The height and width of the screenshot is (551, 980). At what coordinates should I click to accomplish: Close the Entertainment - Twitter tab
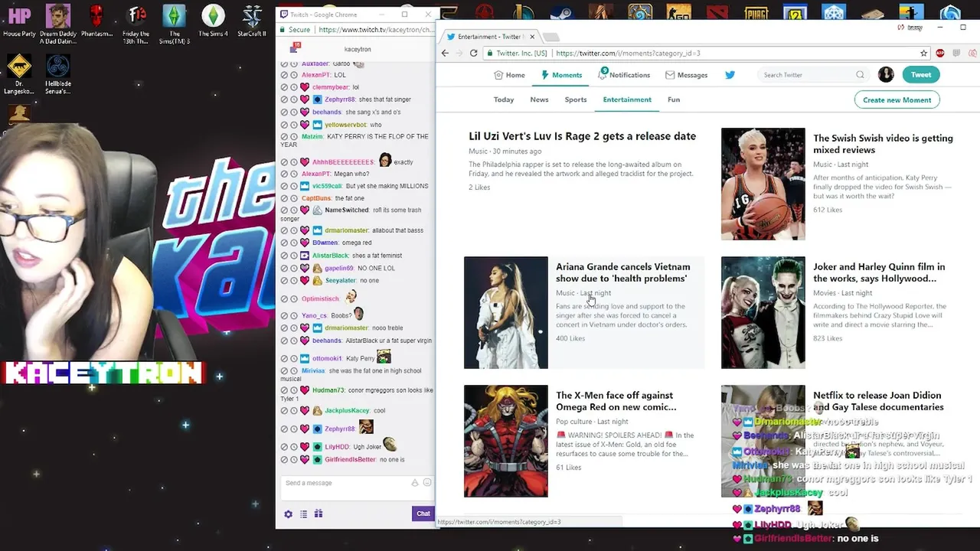pyautogui.click(x=532, y=37)
